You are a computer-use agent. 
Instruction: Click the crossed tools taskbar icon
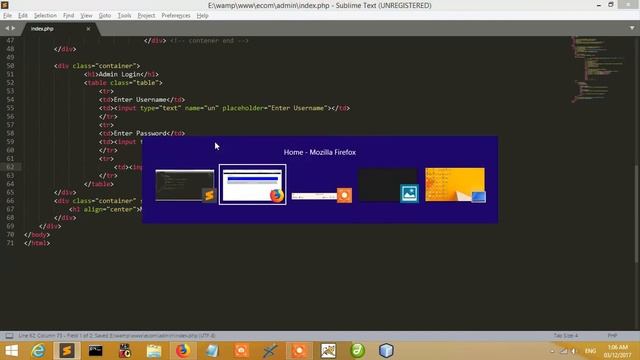click(x=270, y=351)
